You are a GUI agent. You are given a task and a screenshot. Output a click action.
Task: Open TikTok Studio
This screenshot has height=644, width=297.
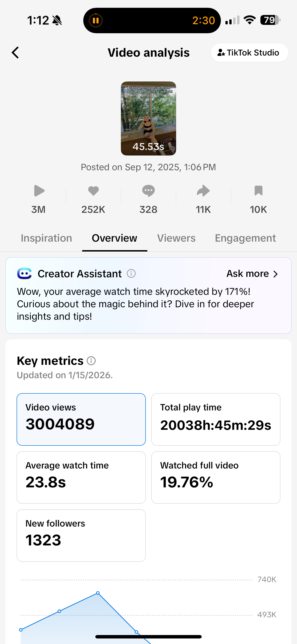tap(249, 53)
